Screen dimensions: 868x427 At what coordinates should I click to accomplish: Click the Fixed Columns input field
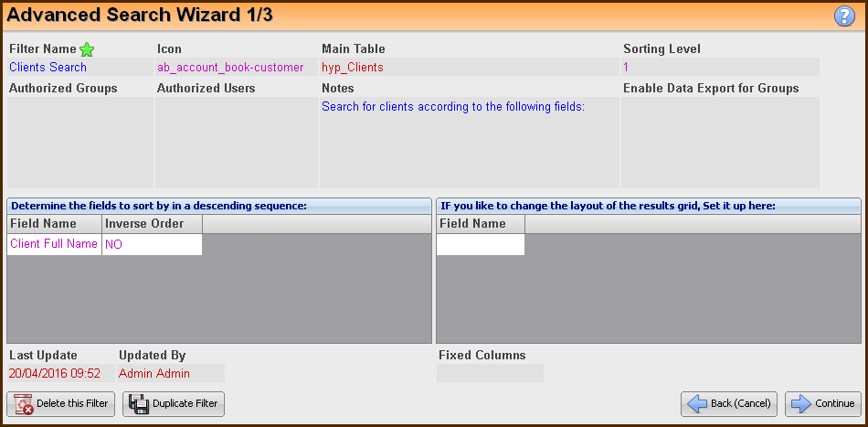coord(490,373)
